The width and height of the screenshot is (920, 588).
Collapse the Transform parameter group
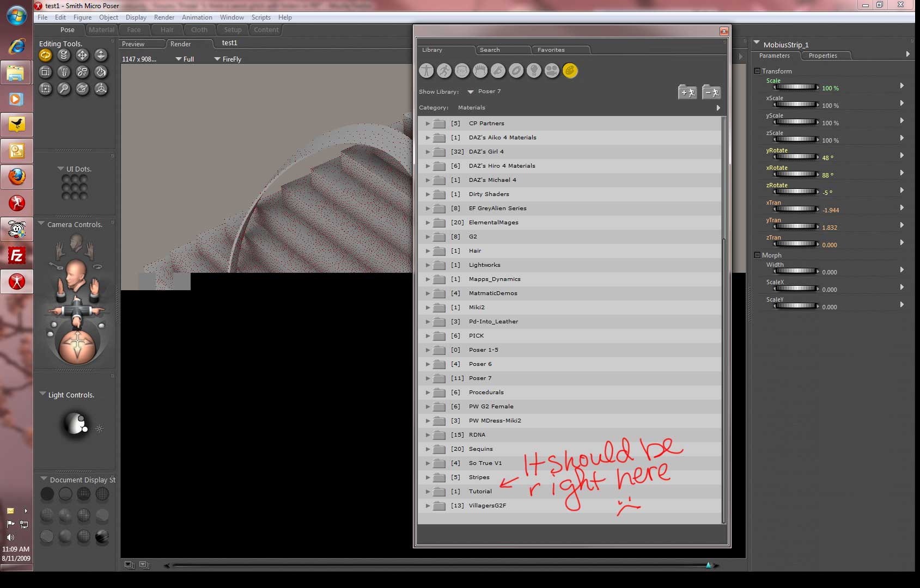click(757, 71)
